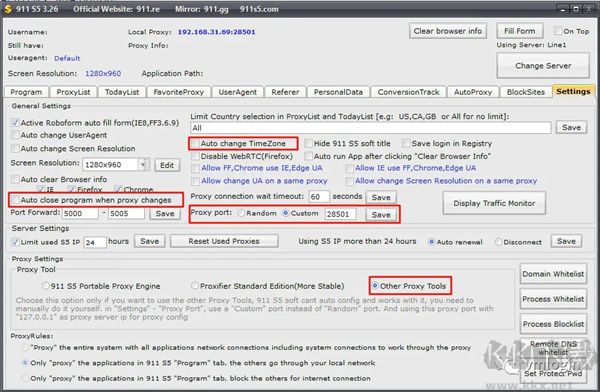Image resolution: width=600 pixels, height=392 pixels.
Task: Select Other Proxy Tools option
Action: [x=375, y=286]
